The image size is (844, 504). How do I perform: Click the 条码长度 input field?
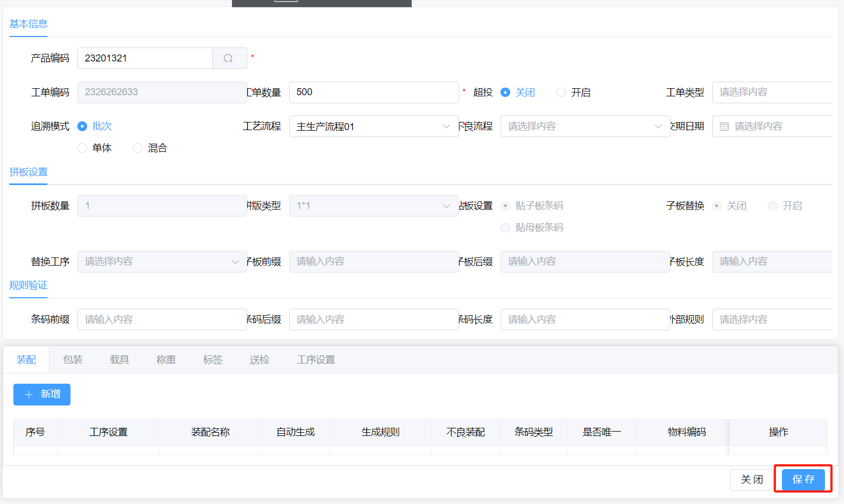(585, 319)
